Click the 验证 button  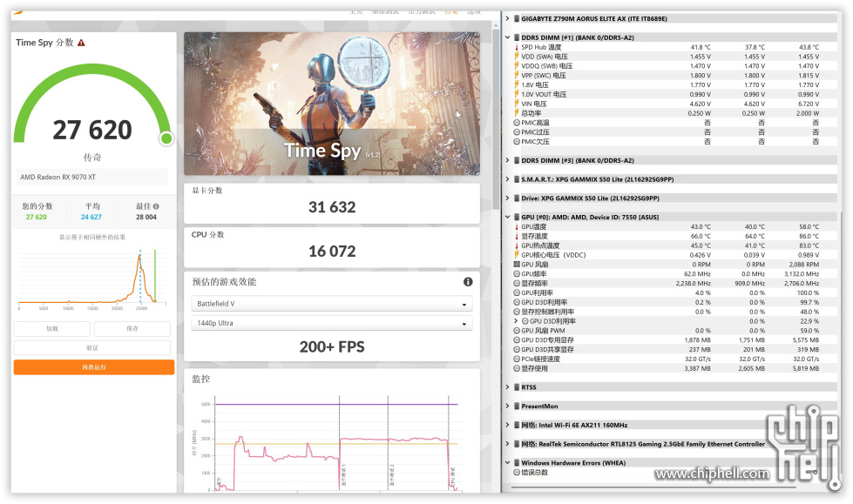point(92,348)
